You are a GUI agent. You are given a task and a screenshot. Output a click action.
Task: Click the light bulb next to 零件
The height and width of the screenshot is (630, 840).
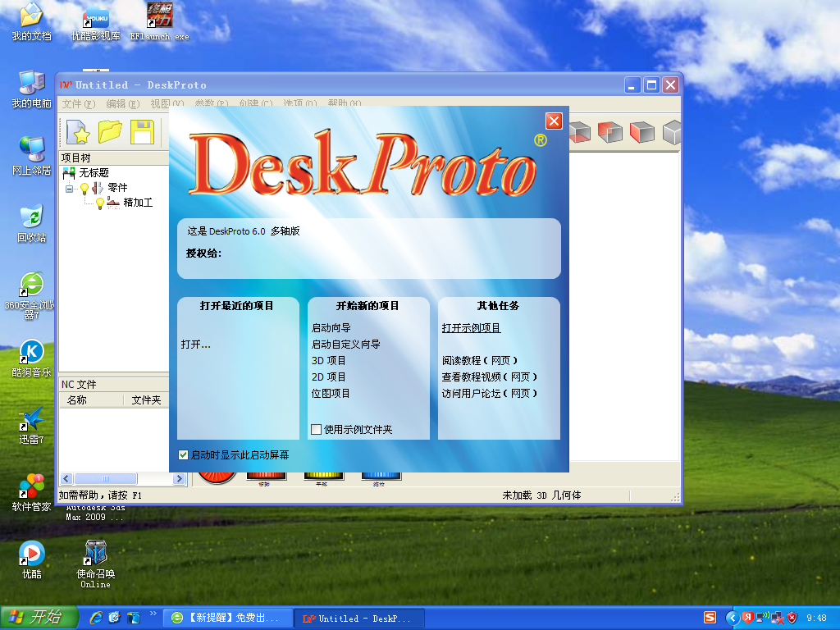84,188
